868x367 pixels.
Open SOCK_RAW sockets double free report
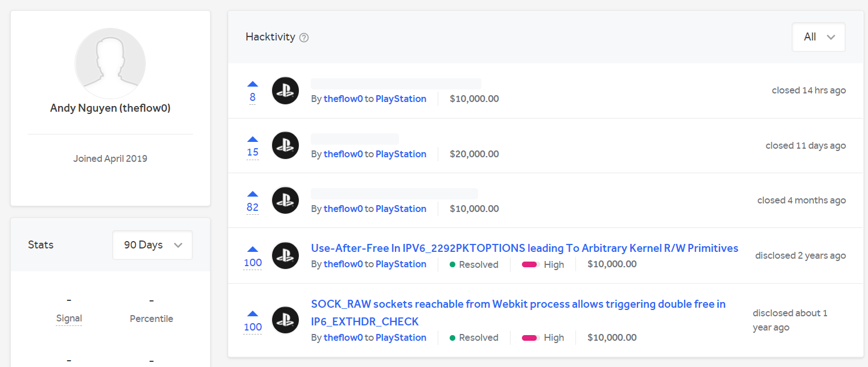click(518, 304)
